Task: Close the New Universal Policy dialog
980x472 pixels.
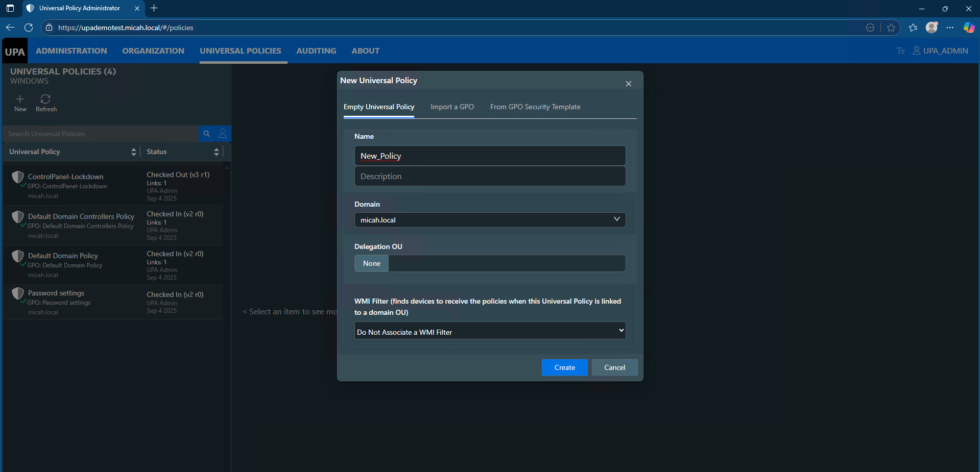Action: pos(628,84)
